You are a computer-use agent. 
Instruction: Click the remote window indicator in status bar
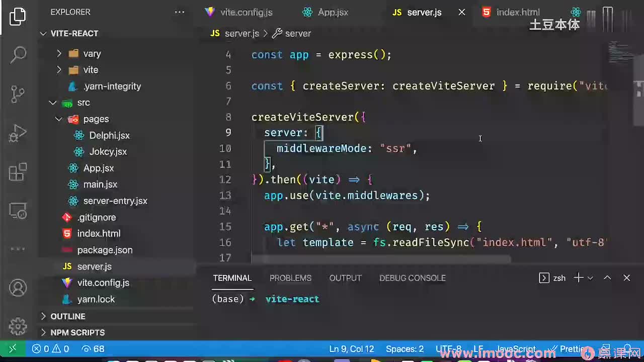coord(13,349)
